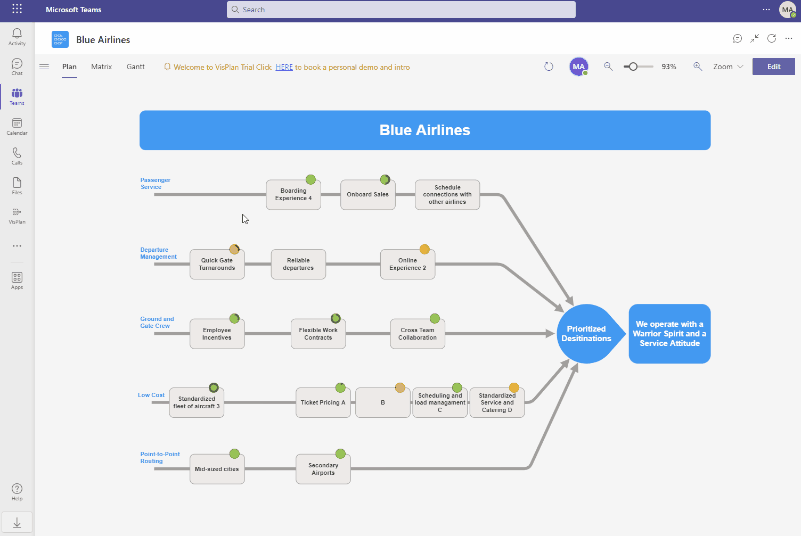Select the Online Experience 2 card
801x536 pixels.
408,264
